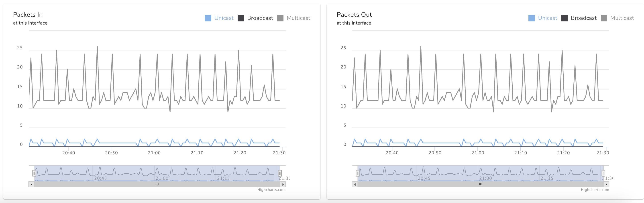Click the dark Broadcast swatch in Packets Out
644x203 pixels.
tap(564, 18)
